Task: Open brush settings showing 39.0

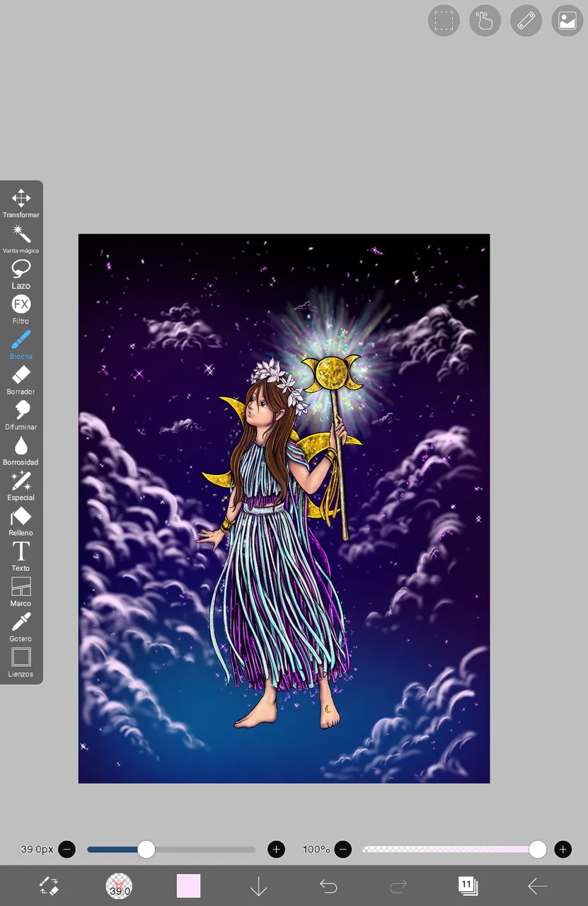Action: tap(119, 885)
